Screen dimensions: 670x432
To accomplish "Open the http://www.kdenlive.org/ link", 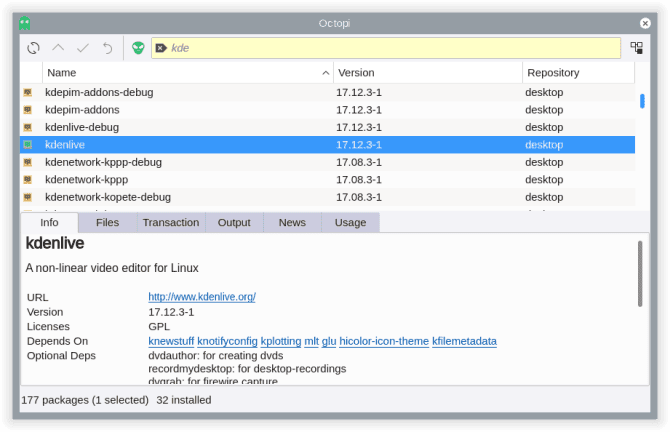I will [x=202, y=297].
